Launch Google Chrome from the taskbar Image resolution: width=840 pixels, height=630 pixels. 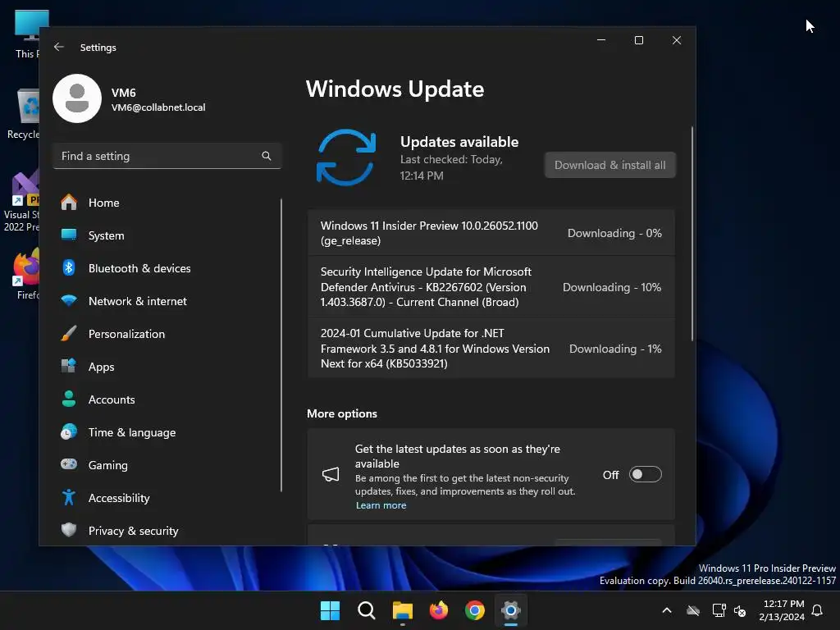(475, 610)
